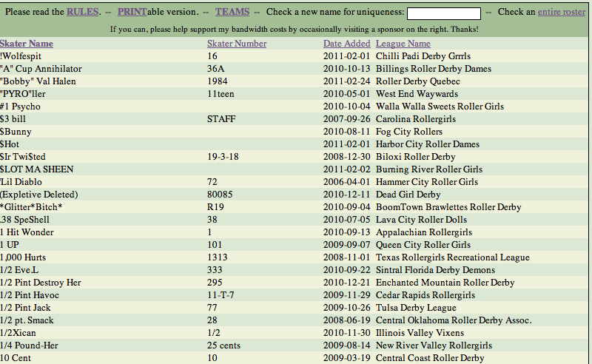Click skater number 80085
This screenshot has height=364, width=592.
tap(220, 195)
